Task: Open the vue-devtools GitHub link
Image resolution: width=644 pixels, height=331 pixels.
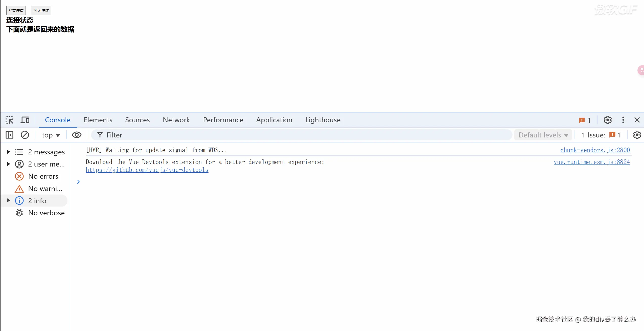Action: point(147,170)
